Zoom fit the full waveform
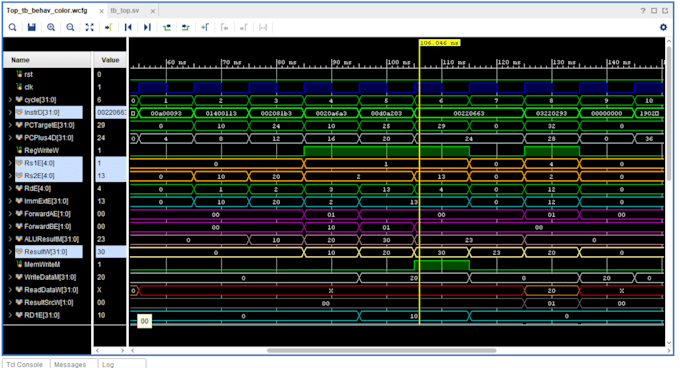The height and width of the screenshot is (368, 680). (x=89, y=27)
